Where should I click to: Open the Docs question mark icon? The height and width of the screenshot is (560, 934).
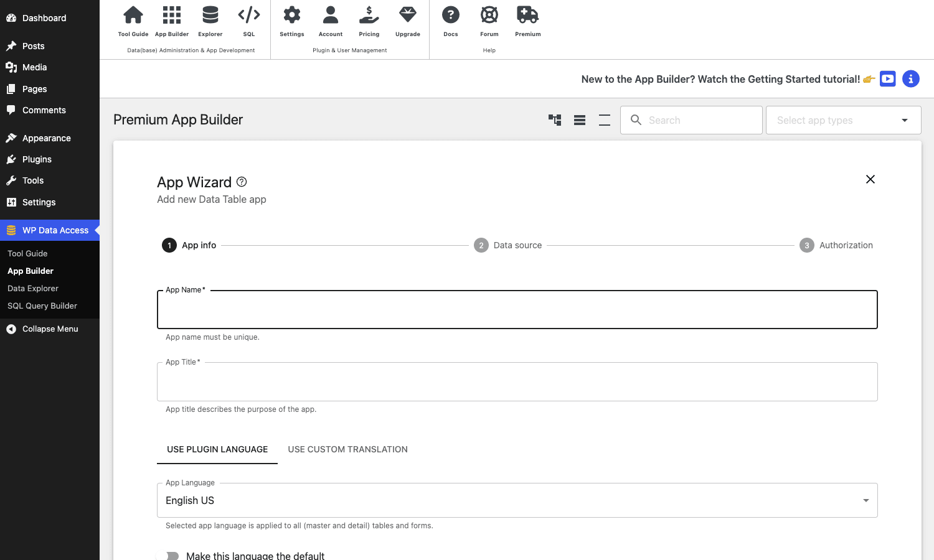coord(451,15)
